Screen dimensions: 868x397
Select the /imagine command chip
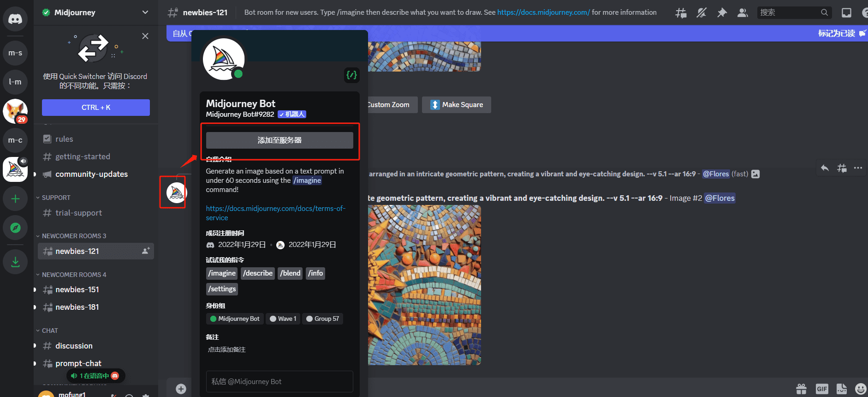(222, 273)
